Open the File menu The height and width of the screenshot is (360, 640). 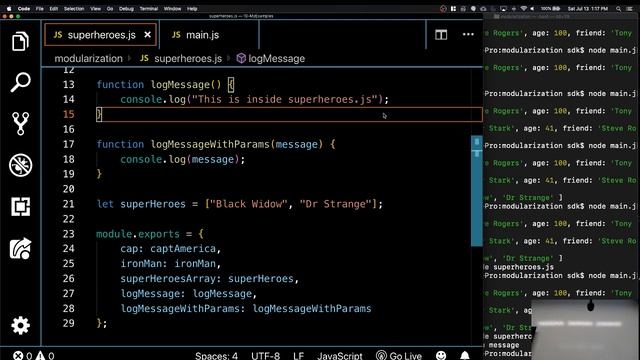coord(40,8)
